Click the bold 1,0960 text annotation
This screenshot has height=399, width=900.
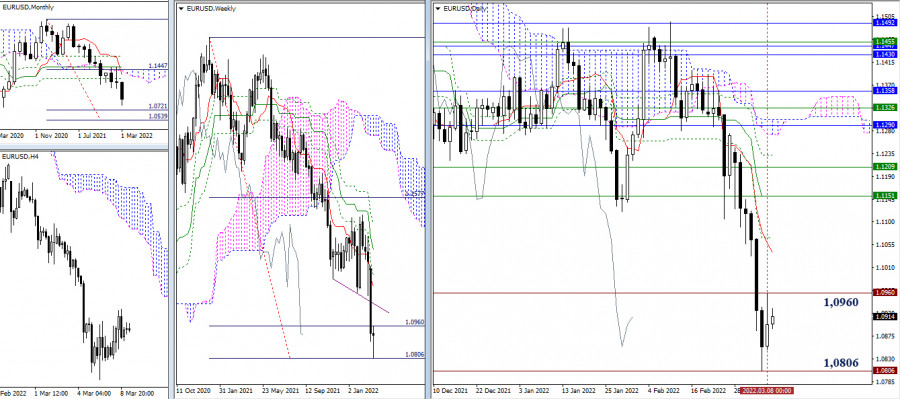[841, 302]
